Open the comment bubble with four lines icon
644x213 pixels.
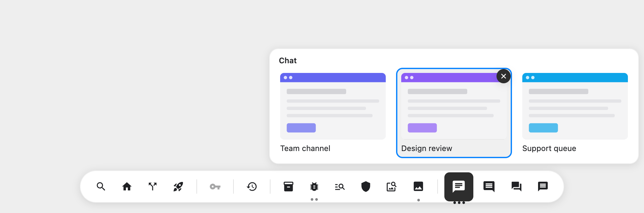pos(489,187)
